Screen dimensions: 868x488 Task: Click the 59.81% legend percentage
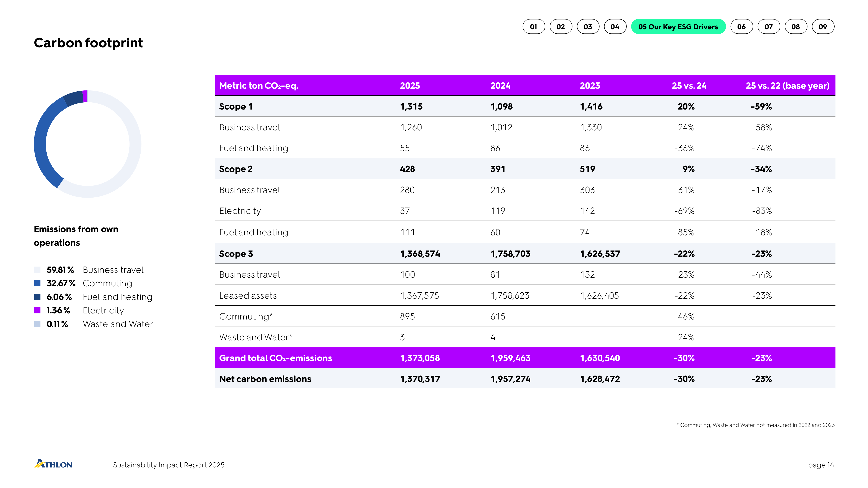pyautogui.click(x=60, y=270)
